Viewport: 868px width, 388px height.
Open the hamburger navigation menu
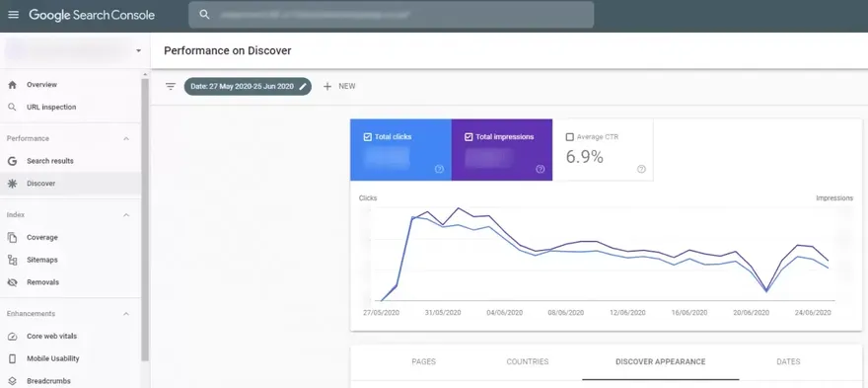click(x=13, y=15)
